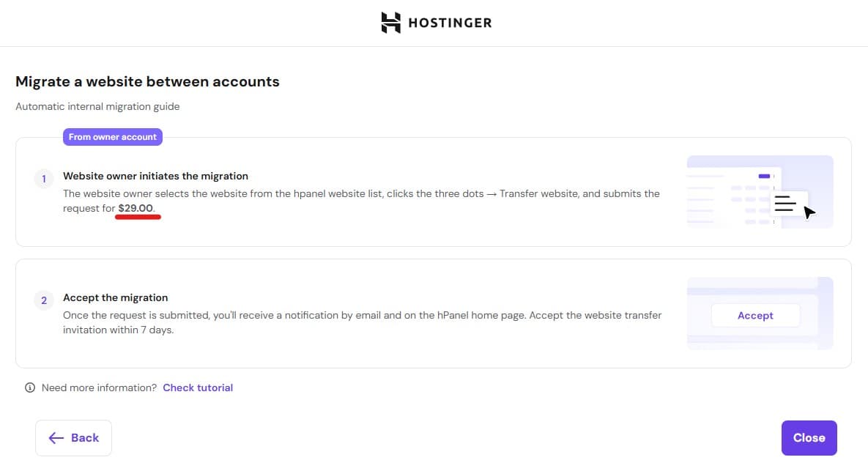The image size is (868, 471).
Task: Open the Check tutorial link
Action: [198, 387]
